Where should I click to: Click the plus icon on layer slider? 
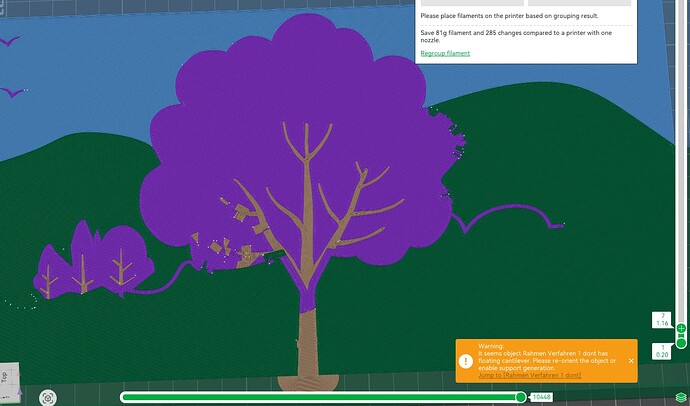pos(681,328)
